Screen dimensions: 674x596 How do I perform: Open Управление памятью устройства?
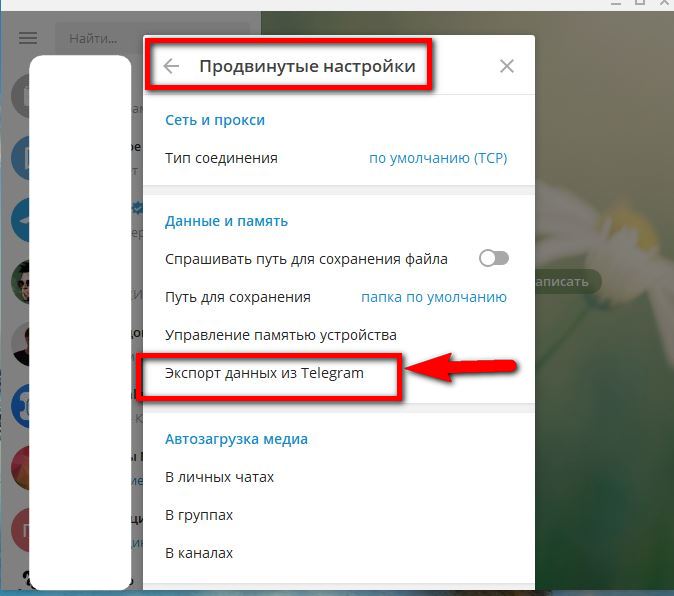tap(339, 335)
